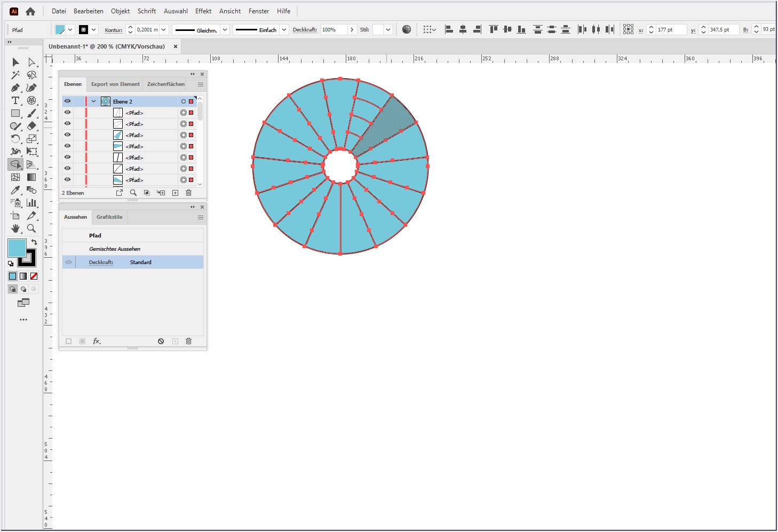Screen dimensions: 778x532
Task: Click the underlined Deckkraft link in the options bar
Action: click(305, 29)
